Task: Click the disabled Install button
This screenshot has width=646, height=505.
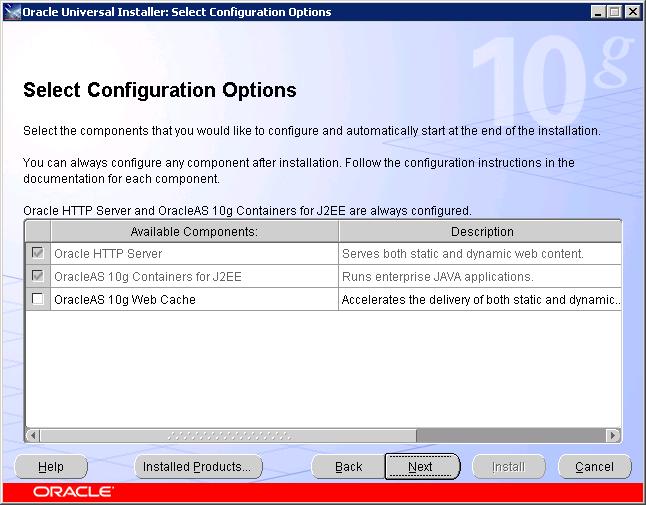Action: (509, 467)
